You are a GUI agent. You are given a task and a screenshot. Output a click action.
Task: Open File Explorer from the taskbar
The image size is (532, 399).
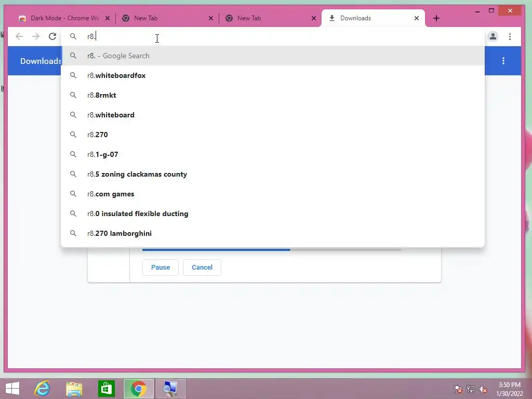(x=74, y=389)
